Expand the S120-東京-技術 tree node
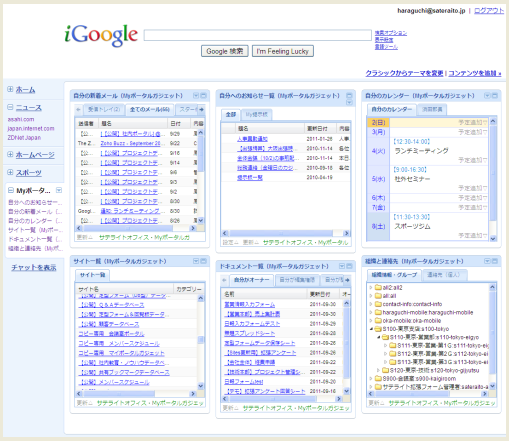This screenshot has width=509, height=441. click(378, 370)
